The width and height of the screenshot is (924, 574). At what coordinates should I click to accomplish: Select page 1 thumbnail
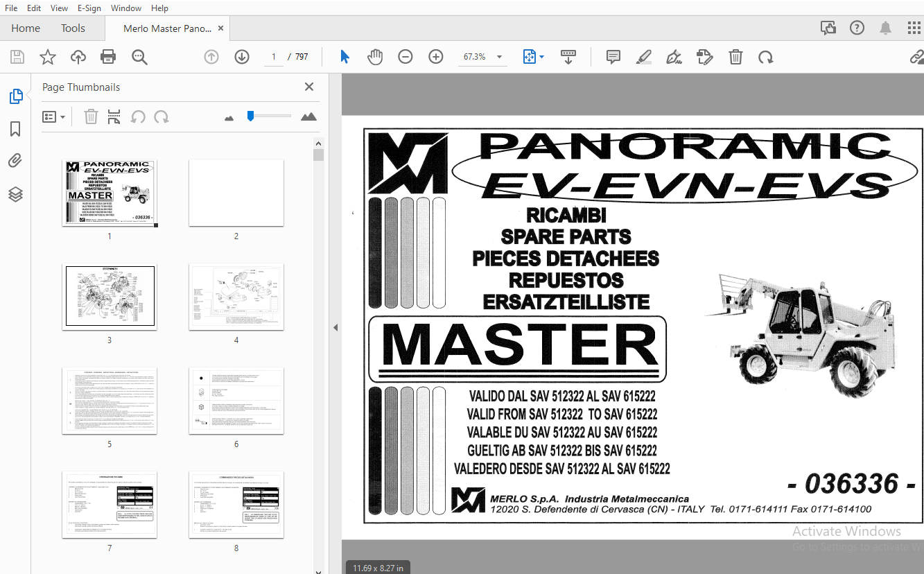110,192
